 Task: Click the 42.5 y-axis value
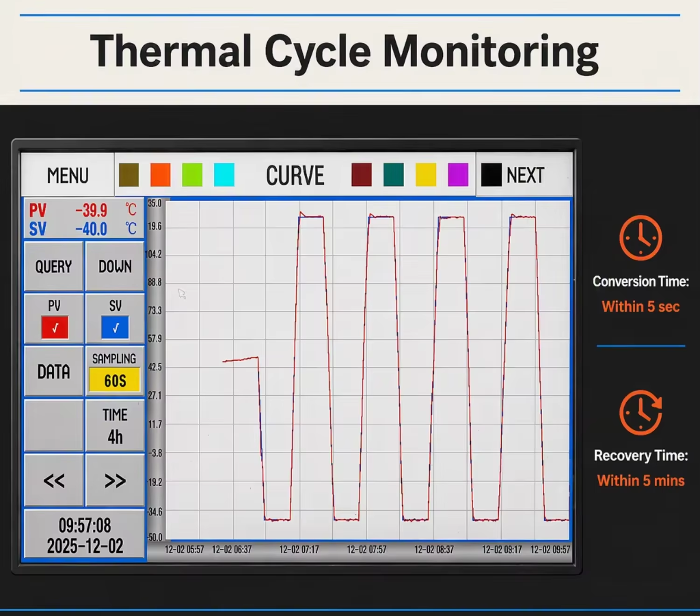[x=155, y=367]
